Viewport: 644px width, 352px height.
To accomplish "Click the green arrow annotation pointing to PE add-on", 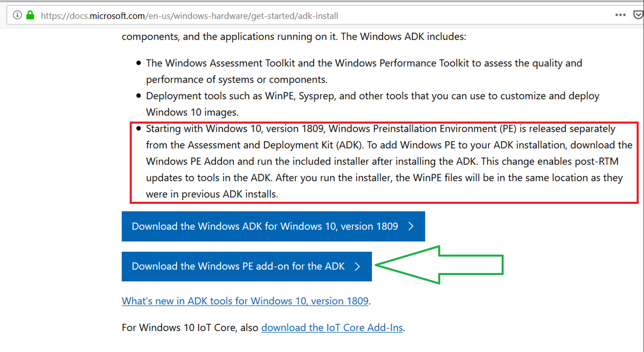I will pos(439,265).
